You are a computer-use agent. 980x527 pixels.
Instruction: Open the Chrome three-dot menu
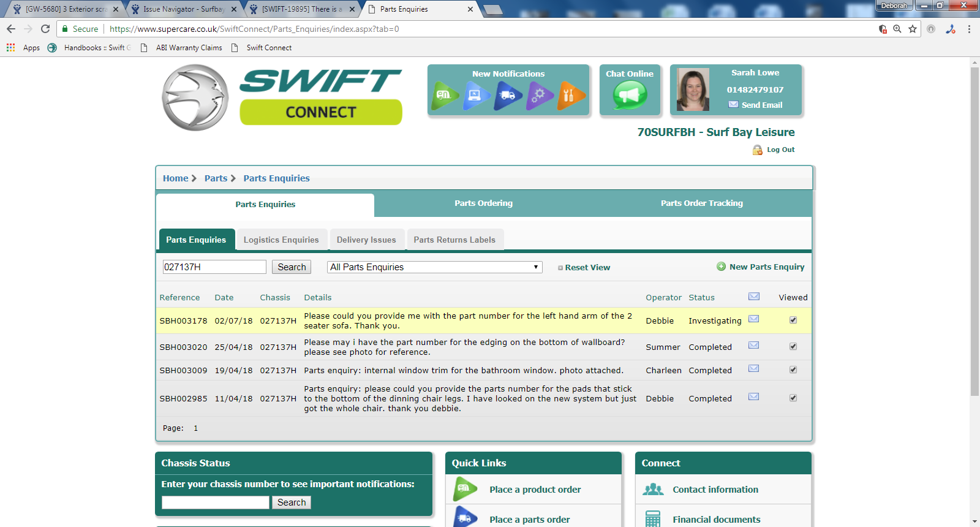tap(969, 29)
